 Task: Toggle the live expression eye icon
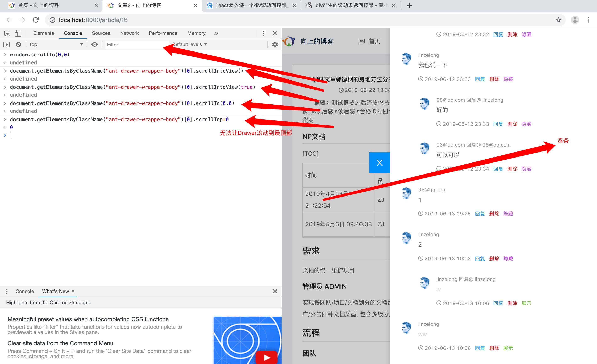tap(95, 45)
